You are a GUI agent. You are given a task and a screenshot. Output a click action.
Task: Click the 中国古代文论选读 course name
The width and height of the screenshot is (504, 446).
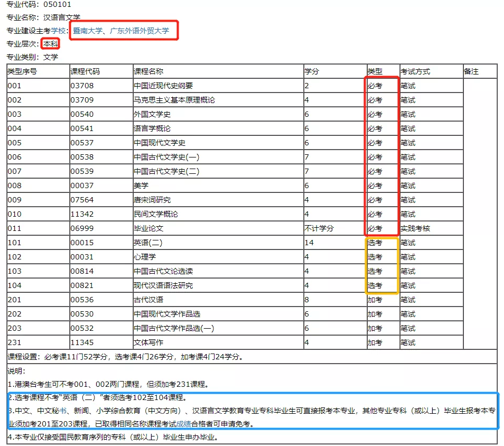pos(163,271)
